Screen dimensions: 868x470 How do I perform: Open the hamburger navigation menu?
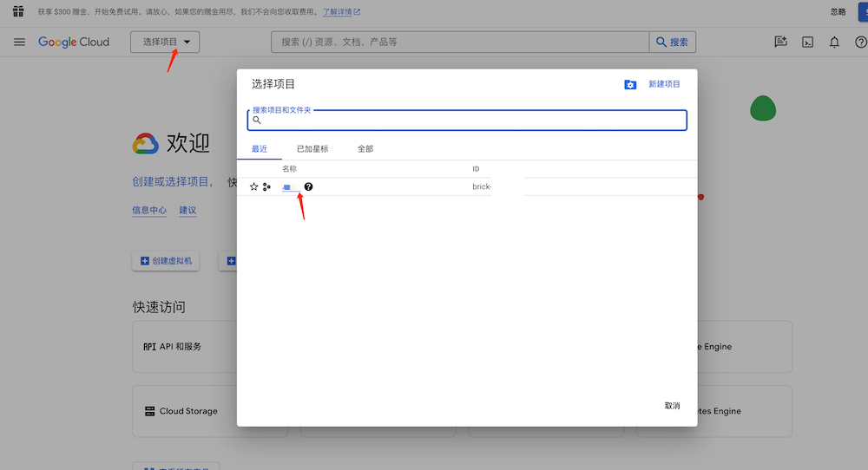coord(19,42)
